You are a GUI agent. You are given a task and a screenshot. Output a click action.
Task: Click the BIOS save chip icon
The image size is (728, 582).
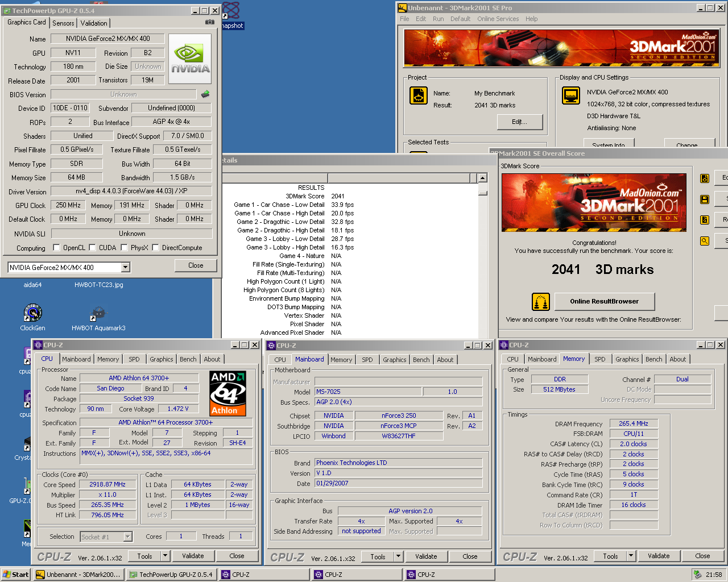205,94
